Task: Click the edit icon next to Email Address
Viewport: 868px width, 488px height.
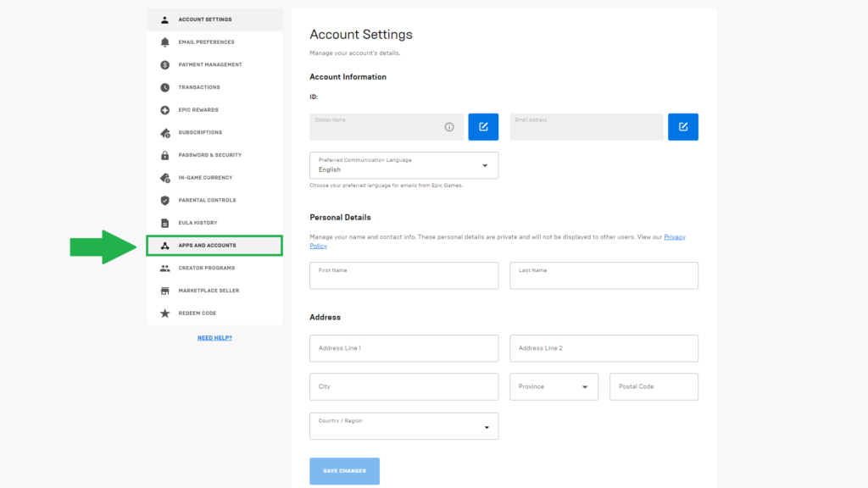Action: [683, 126]
